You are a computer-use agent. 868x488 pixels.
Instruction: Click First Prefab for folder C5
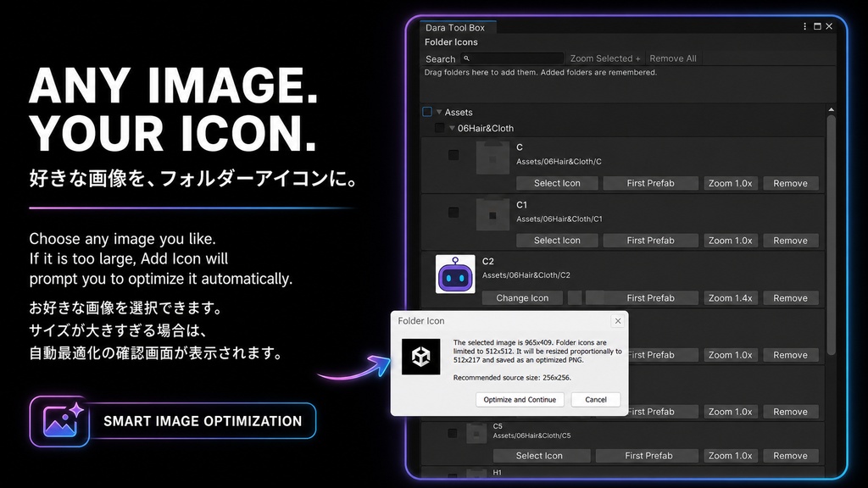[648, 456]
